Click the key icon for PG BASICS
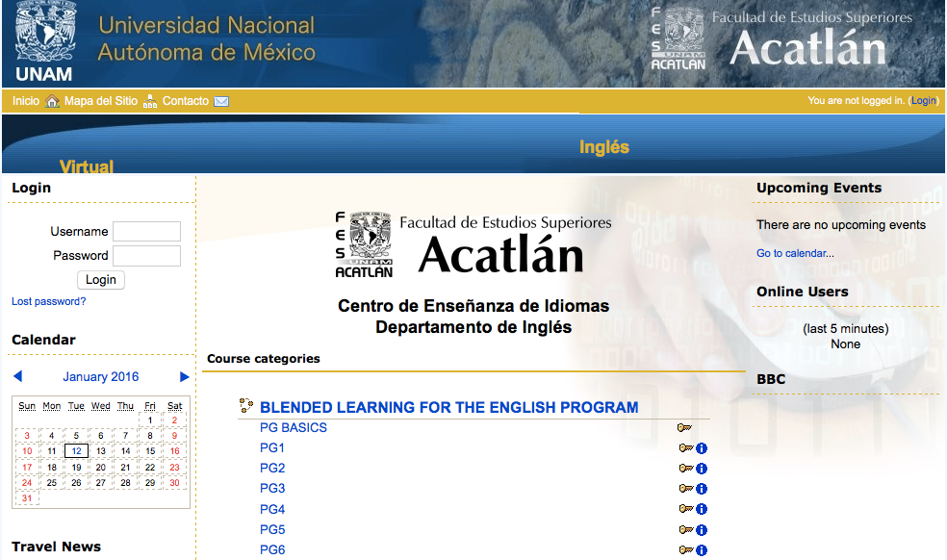This screenshot has height=560, width=947. coord(684,428)
